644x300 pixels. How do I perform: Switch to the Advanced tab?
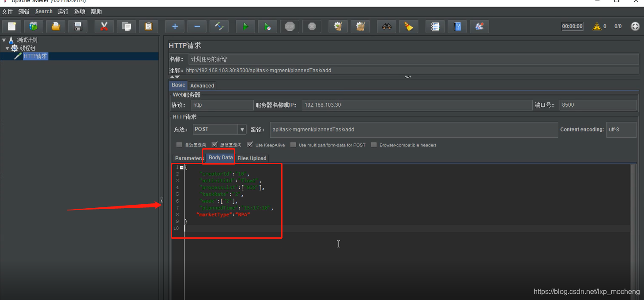[x=202, y=86]
